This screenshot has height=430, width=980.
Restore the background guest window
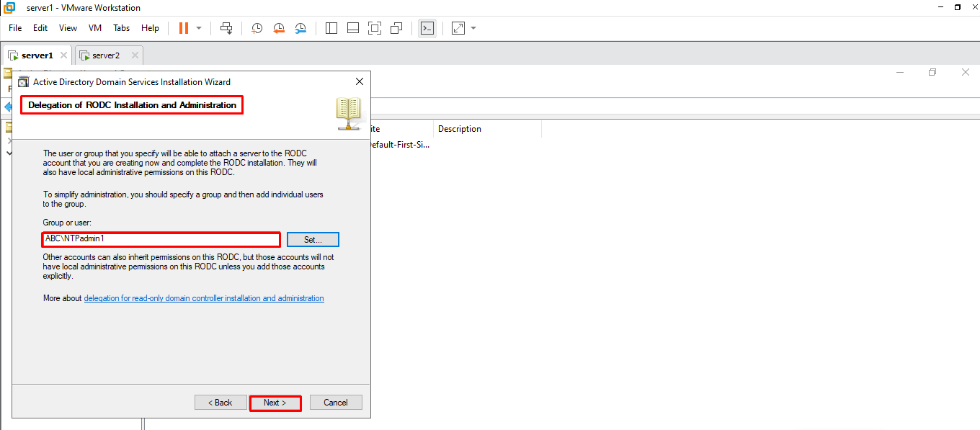[x=932, y=72]
